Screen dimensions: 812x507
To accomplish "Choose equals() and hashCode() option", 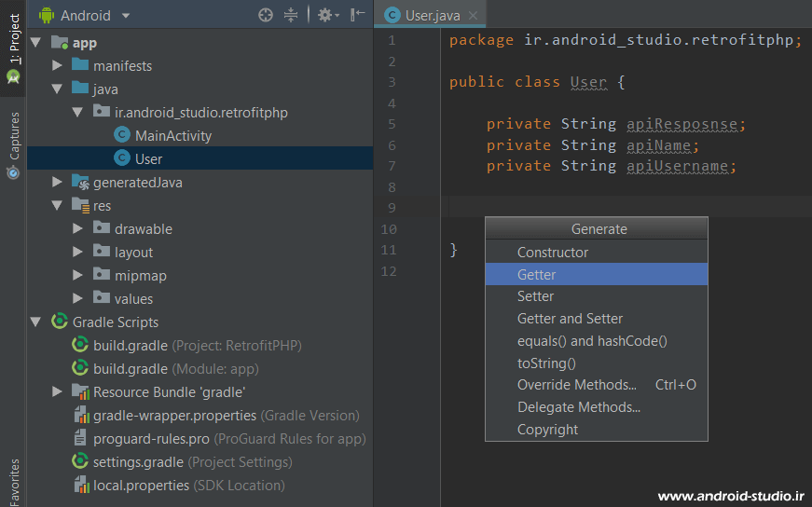I will (597, 341).
